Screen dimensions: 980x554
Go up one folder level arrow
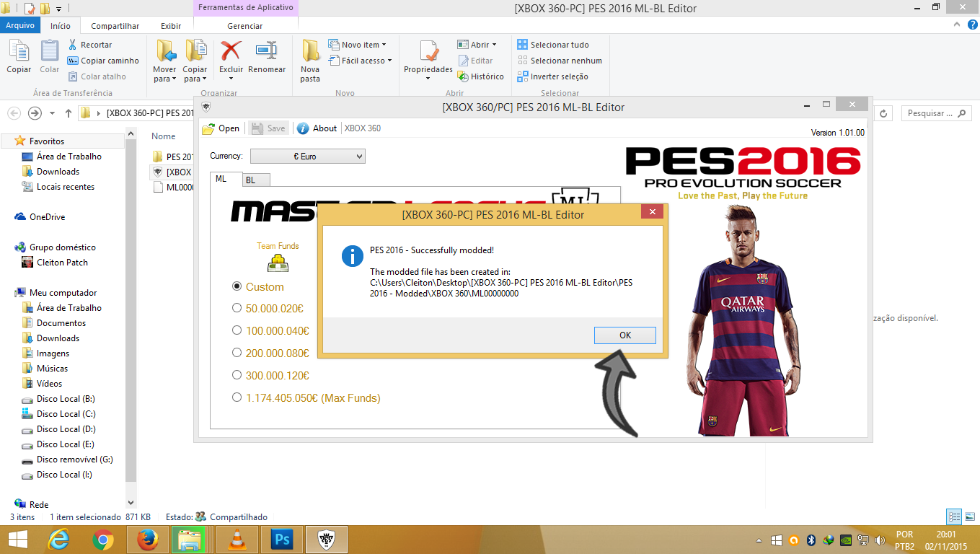point(69,113)
